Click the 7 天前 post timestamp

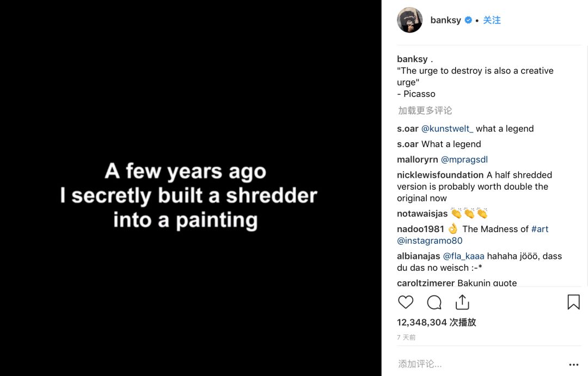[406, 338]
